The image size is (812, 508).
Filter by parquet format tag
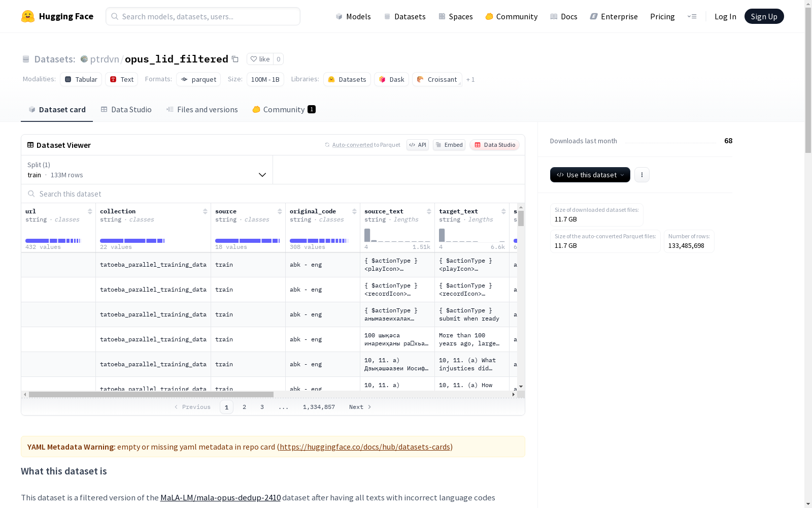[198, 79]
